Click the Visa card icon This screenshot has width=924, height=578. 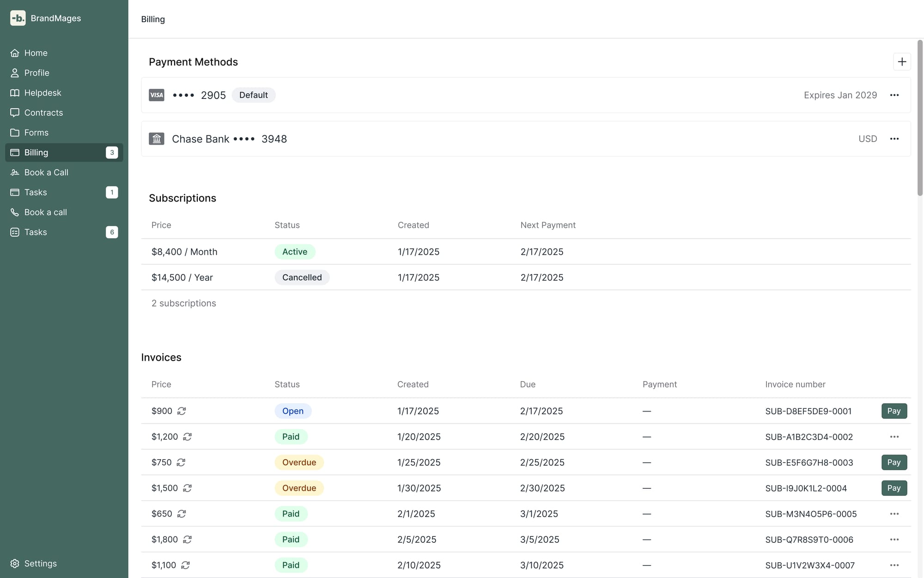[x=157, y=95]
